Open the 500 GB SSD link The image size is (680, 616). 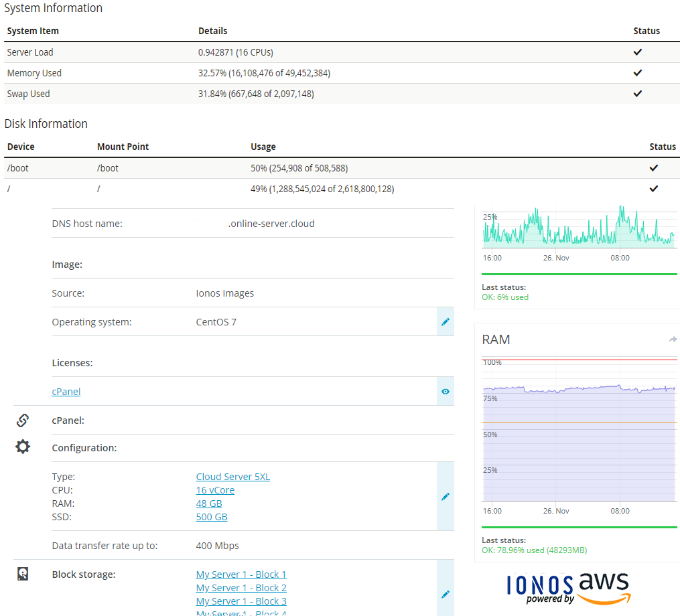click(212, 517)
